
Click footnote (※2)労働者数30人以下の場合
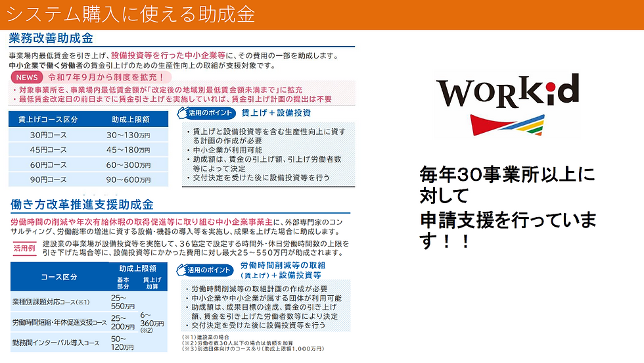click(237, 343)
